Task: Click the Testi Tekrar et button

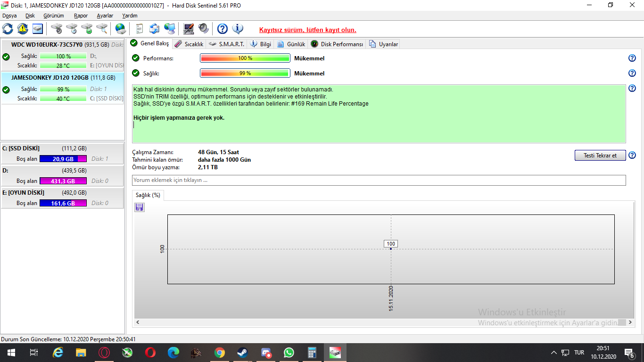Action: pyautogui.click(x=600, y=155)
